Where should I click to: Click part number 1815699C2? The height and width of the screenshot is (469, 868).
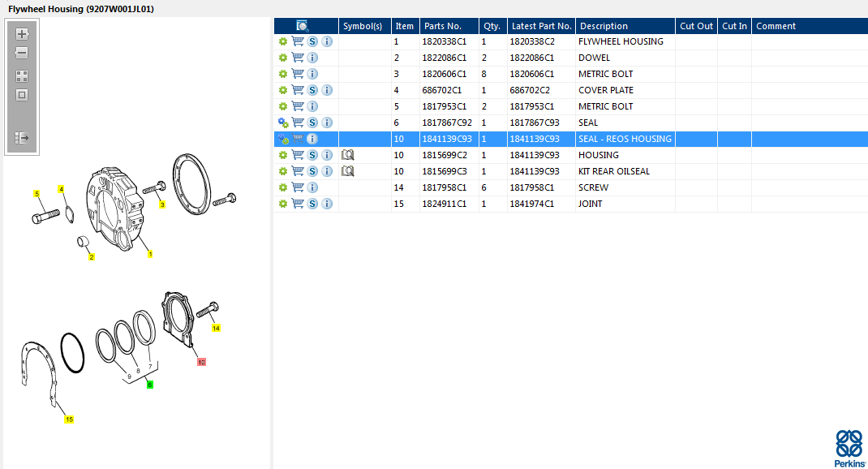(445, 155)
